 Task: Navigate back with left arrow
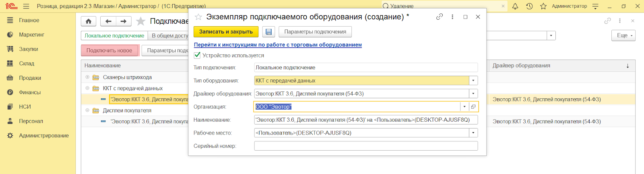(x=108, y=21)
